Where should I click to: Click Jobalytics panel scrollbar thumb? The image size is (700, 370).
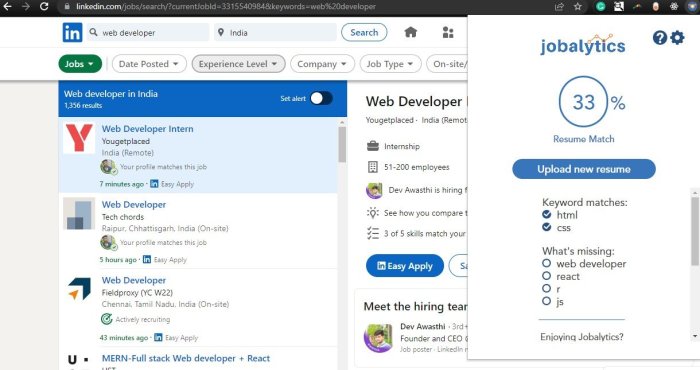(x=695, y=231)
